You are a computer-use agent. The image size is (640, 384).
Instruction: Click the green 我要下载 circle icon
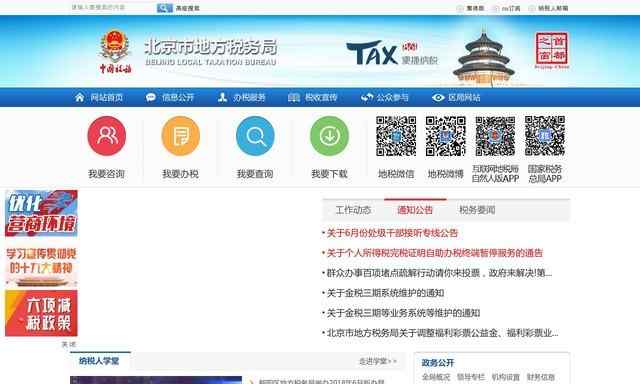(329, 136)
